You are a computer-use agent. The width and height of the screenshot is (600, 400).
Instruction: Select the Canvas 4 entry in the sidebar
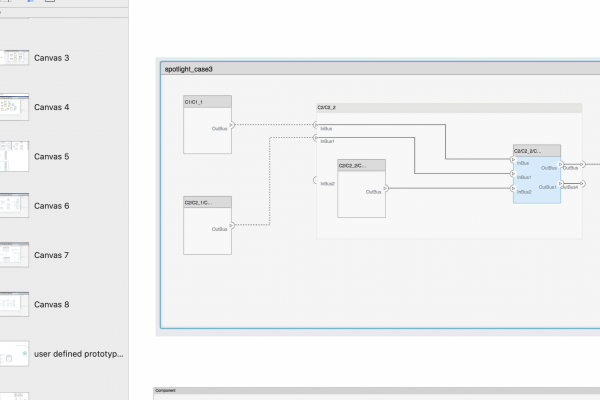point(51,107)
